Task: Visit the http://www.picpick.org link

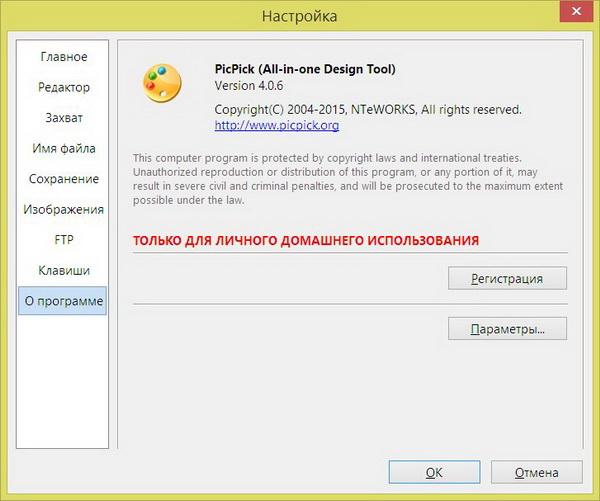Action: coord(277,126)
